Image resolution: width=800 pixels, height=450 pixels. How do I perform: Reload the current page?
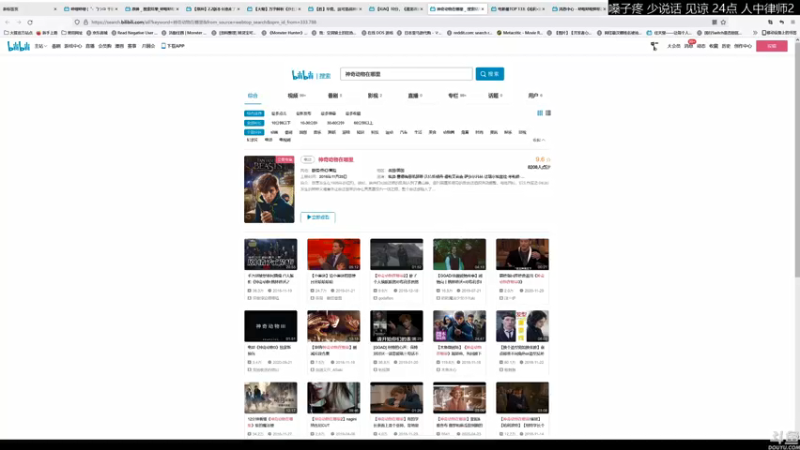30,22
